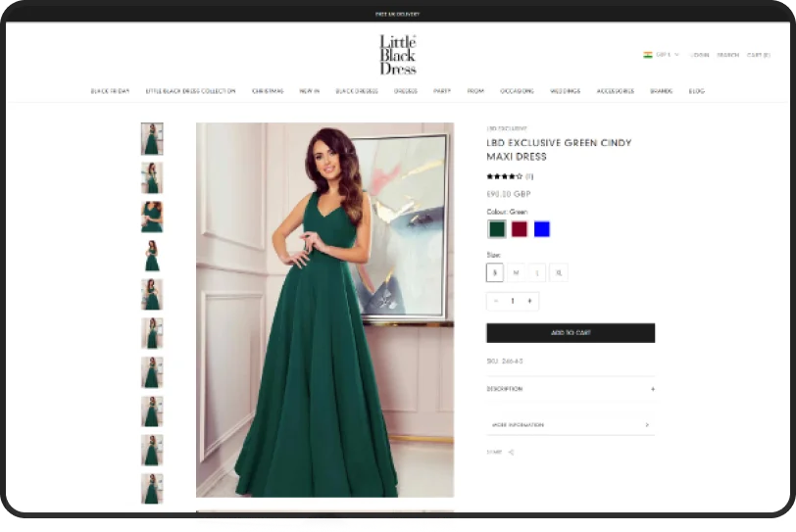Image resolution: width=796 pixels, height=532 pixels.
Task: Increase quantity with the plus icon
Action: [x=529, y=301]
